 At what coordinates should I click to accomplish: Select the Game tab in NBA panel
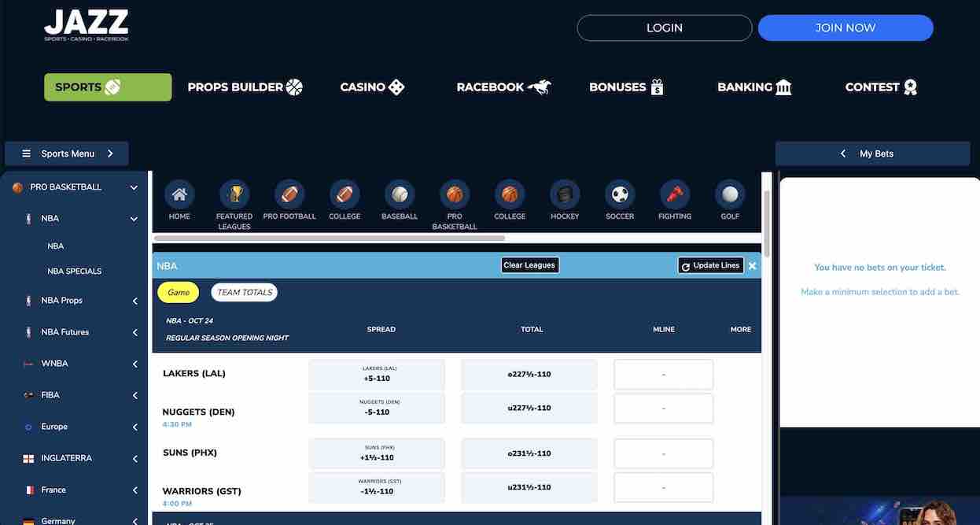coord(178,291)
